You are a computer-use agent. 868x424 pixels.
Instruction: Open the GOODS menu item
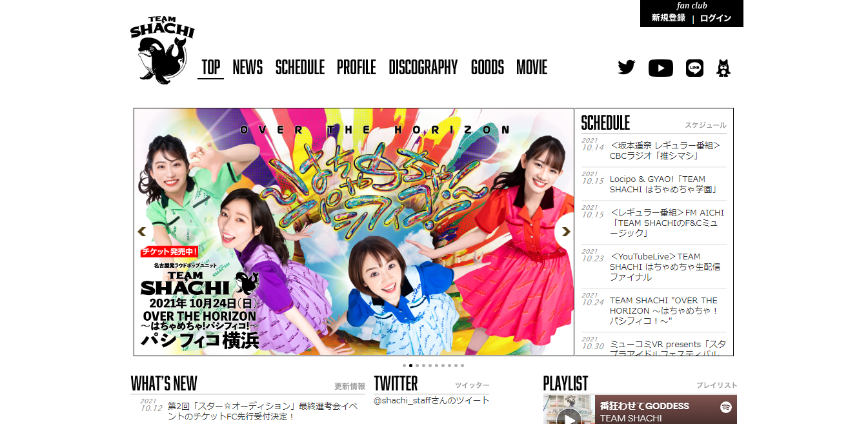[487, 68]
